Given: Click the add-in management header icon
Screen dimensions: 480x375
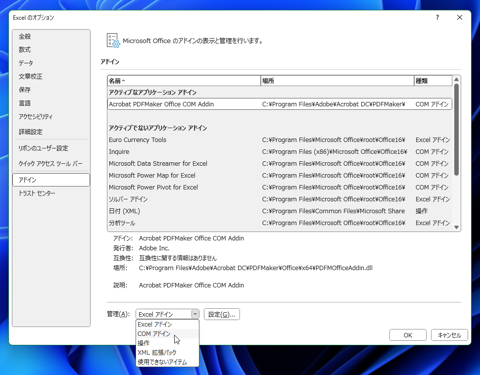Looking at the screenshot, I should (x=113, y=41).
